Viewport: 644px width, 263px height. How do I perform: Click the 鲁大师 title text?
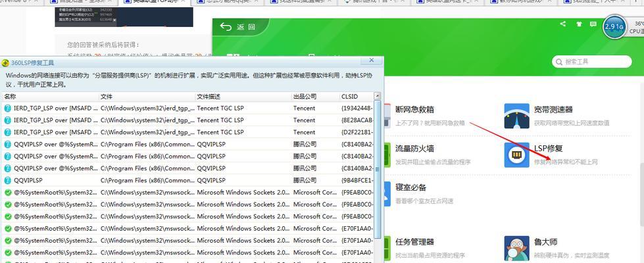[545, 242]
